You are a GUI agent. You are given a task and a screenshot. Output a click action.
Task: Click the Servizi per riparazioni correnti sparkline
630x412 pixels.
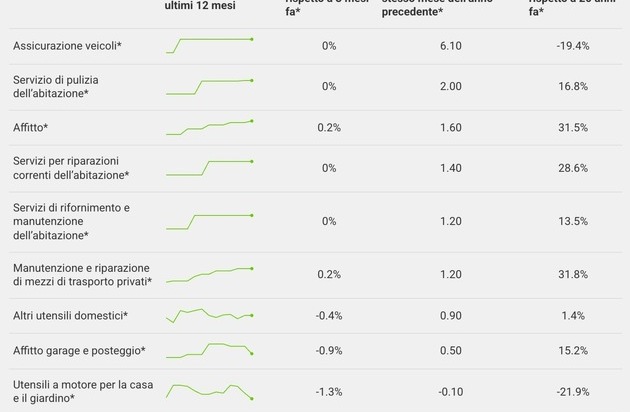coord(209,167)
